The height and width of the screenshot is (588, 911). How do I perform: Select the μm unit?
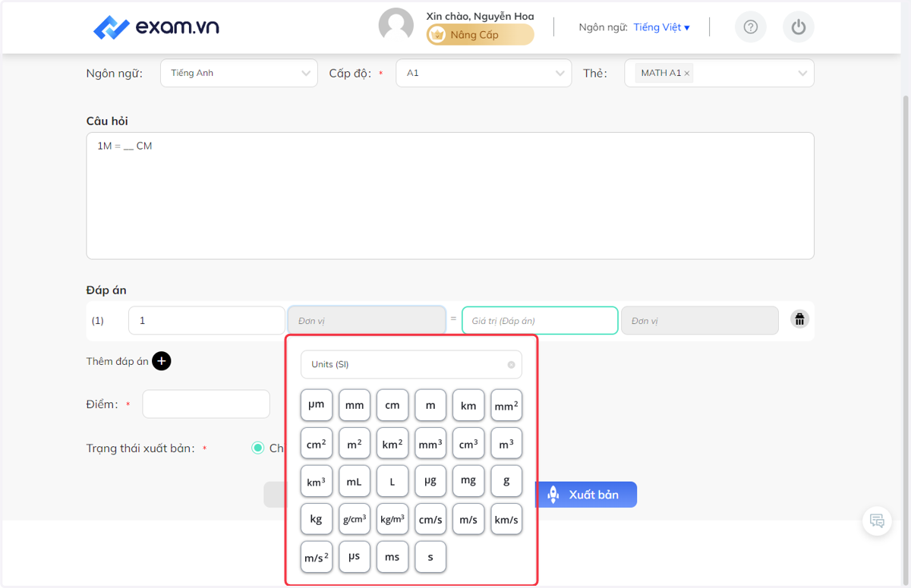(317, 405)
